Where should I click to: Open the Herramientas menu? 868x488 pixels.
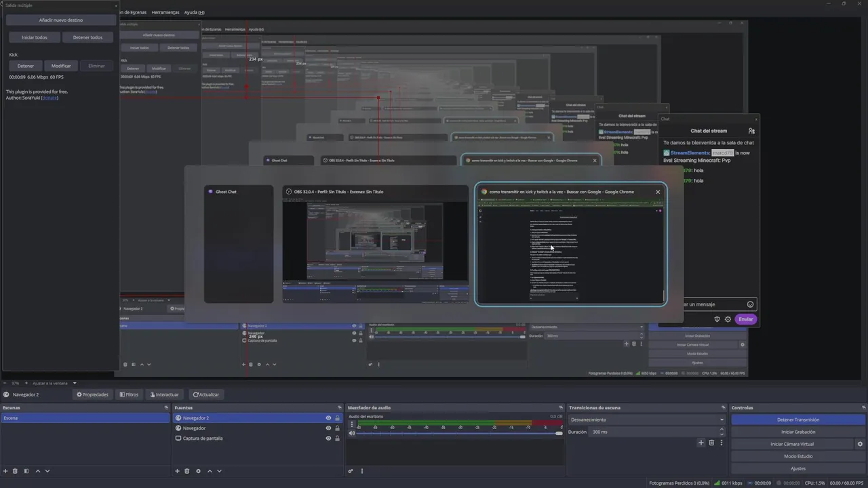[x=165, y=12]
